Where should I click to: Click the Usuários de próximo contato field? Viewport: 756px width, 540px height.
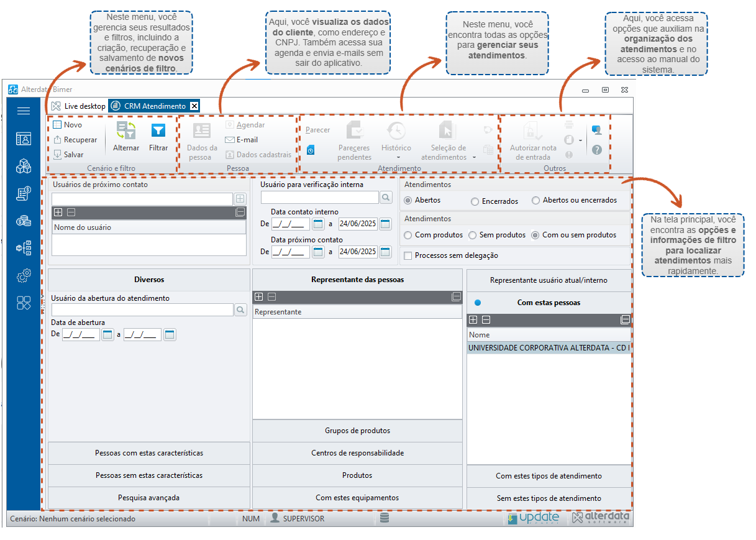click(x=142, y=199)
